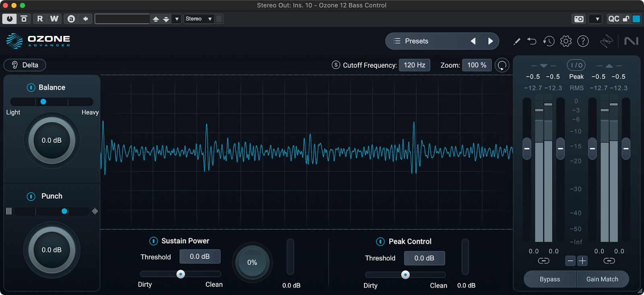Image resolution: width=644 pixels, height=295 pixels.
Task: Select the next preset arrow
Action: [490, 41]
